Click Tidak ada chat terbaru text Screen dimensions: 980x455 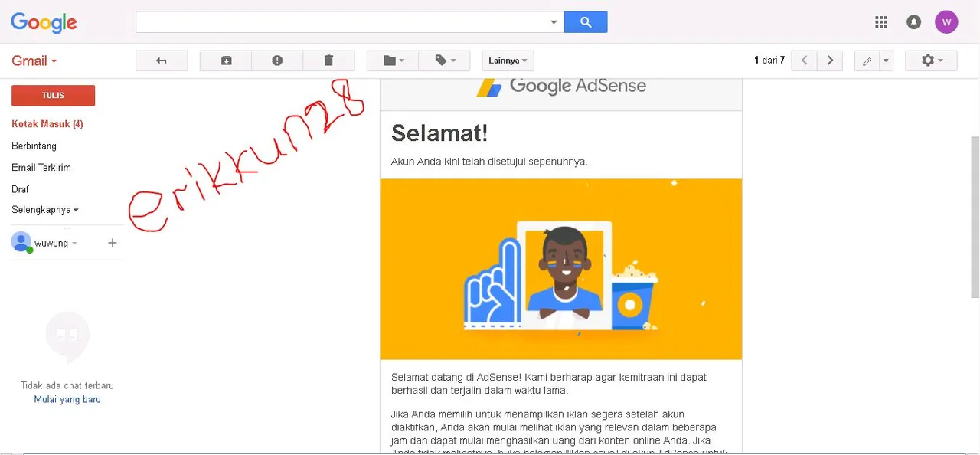(67, 385)
